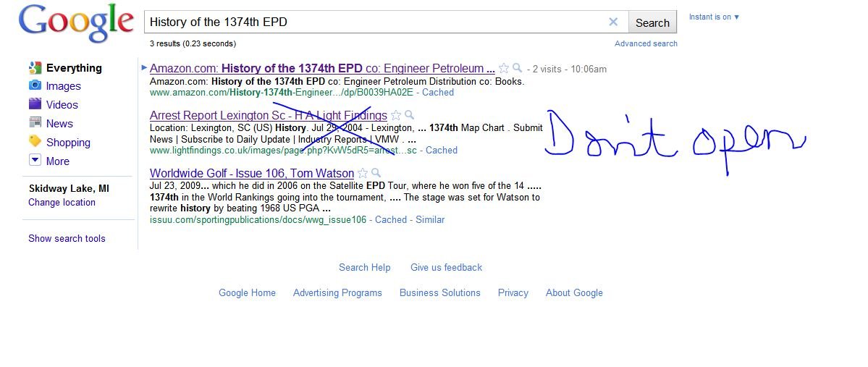Star the Worldwide Golf result
The height and width of the screenshot is (367, 868).
[x=363, y=173]
